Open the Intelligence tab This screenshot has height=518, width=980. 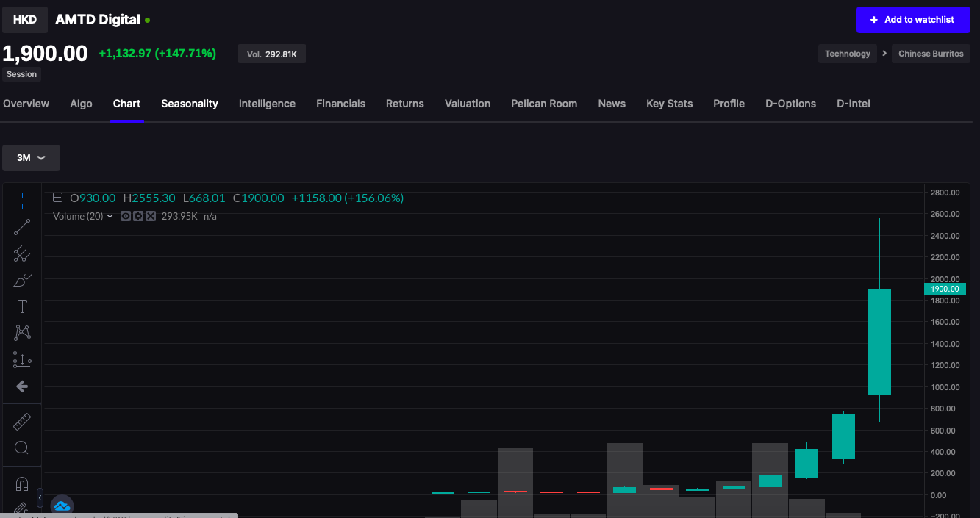coord(267,104)
